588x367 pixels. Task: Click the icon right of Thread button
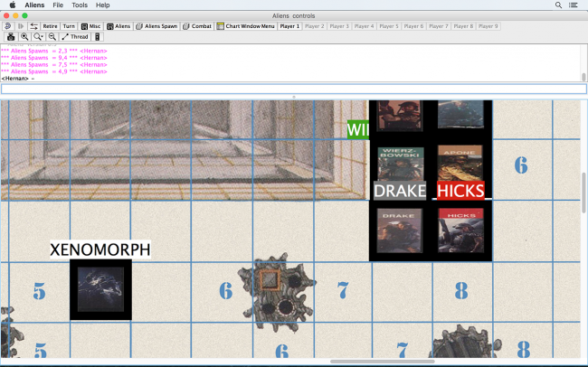click(98, 37)
